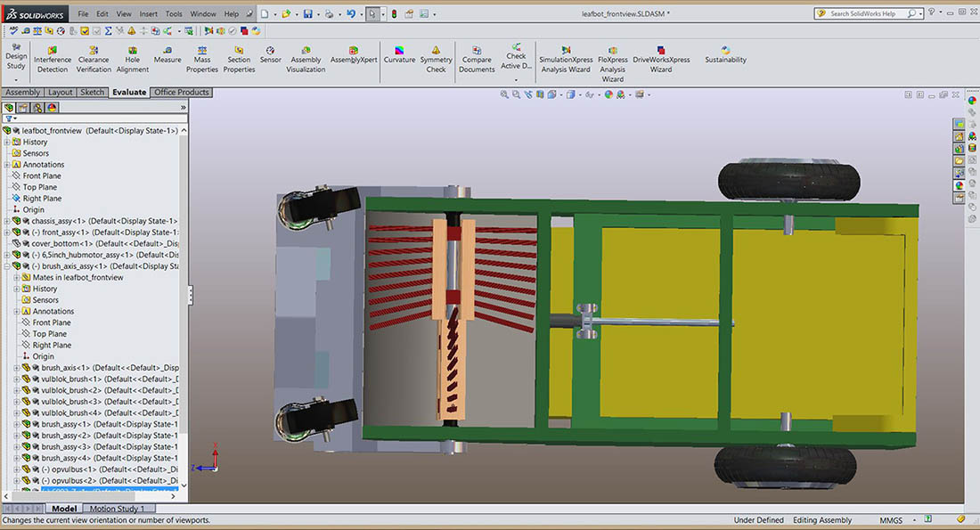
Task: Select the top-level Right Plane
Action: coord(42,198)
